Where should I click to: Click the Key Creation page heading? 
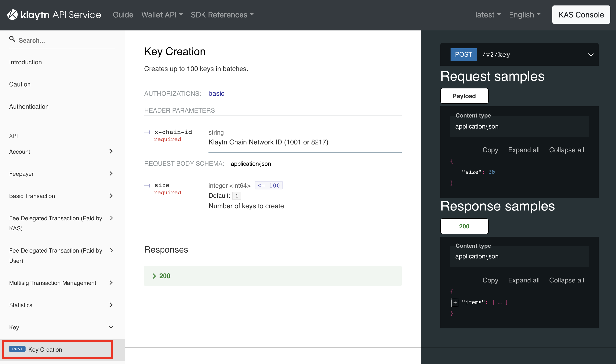point(175,51)
